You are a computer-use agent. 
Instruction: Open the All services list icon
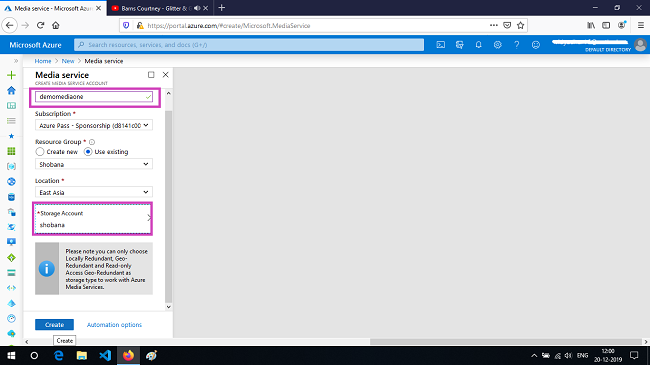coord(11,121)
